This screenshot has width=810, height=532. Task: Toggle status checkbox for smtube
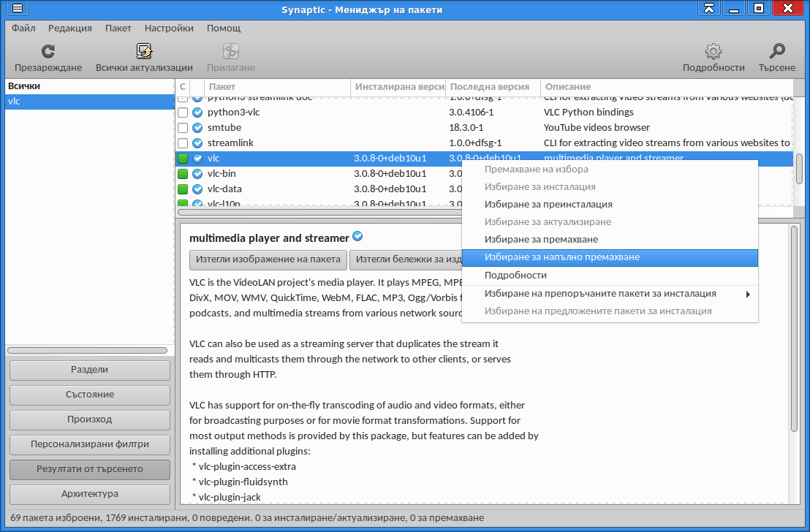(183, 128)
